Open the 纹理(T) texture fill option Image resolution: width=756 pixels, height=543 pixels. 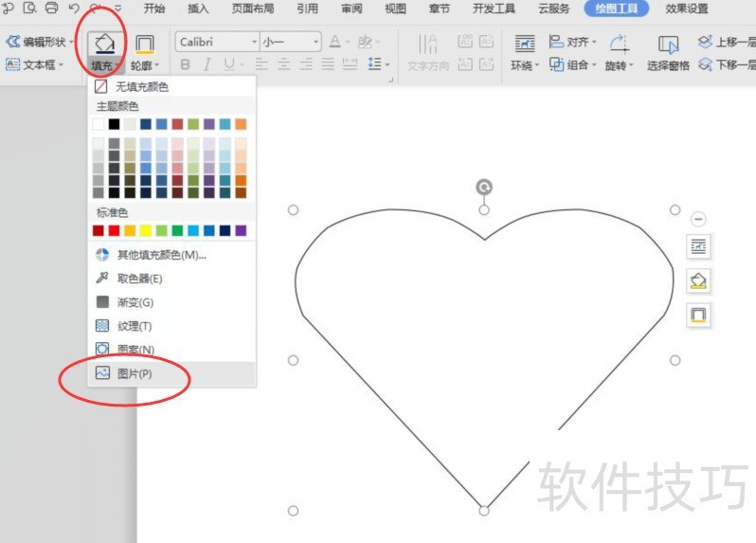171,326
